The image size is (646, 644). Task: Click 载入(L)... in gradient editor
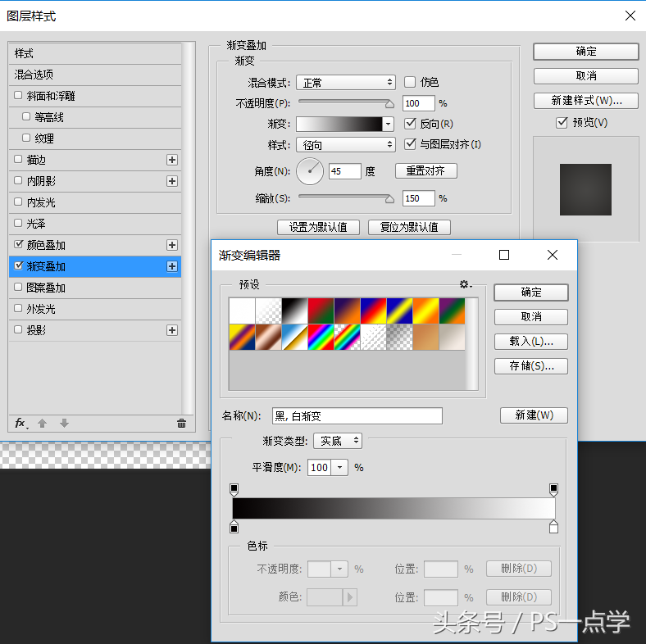click(531, 342)
